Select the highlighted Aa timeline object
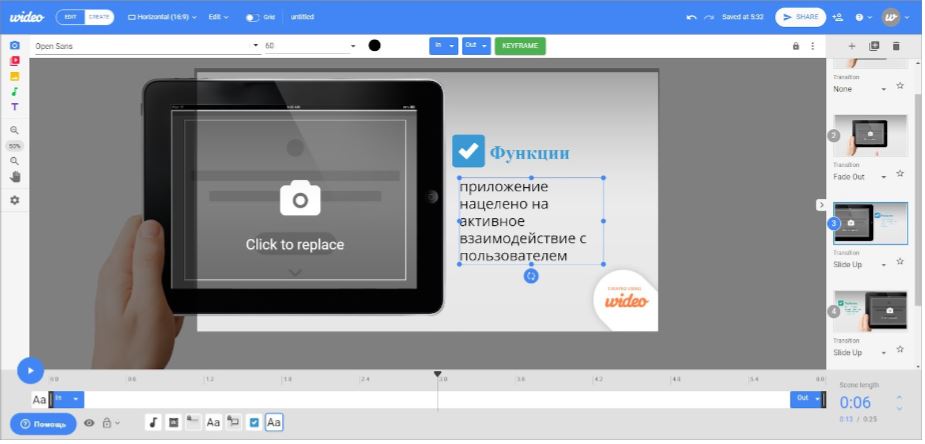The width and height of the screenshot is (925, 444). pyautogui.click(x=274, y=422)
